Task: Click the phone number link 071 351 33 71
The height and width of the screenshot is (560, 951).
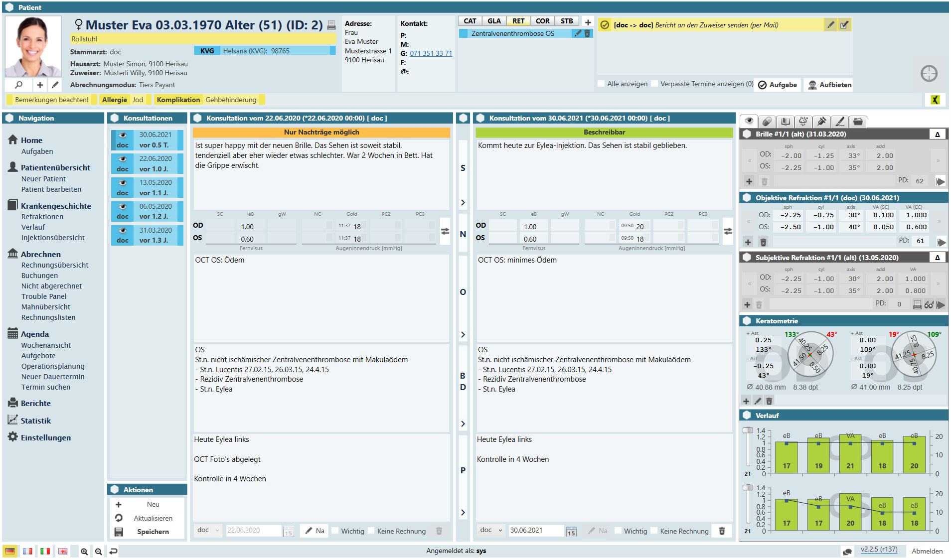Action: (x=431, y=53)
